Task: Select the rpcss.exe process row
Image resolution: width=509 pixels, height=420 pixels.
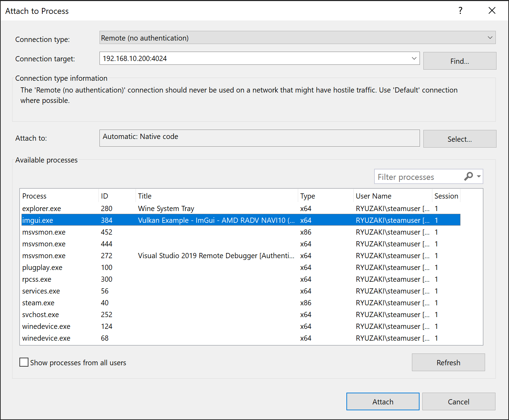Action: click(240, 279)
